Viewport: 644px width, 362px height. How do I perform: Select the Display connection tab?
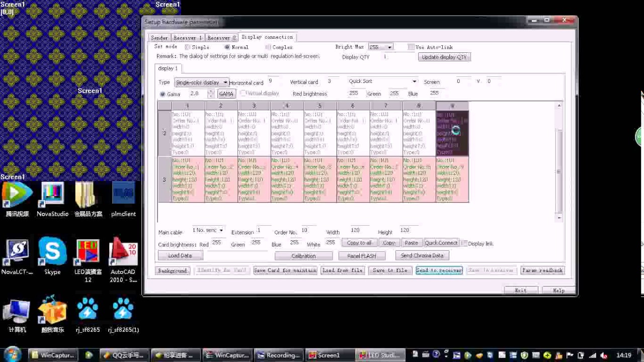(267, 37)
